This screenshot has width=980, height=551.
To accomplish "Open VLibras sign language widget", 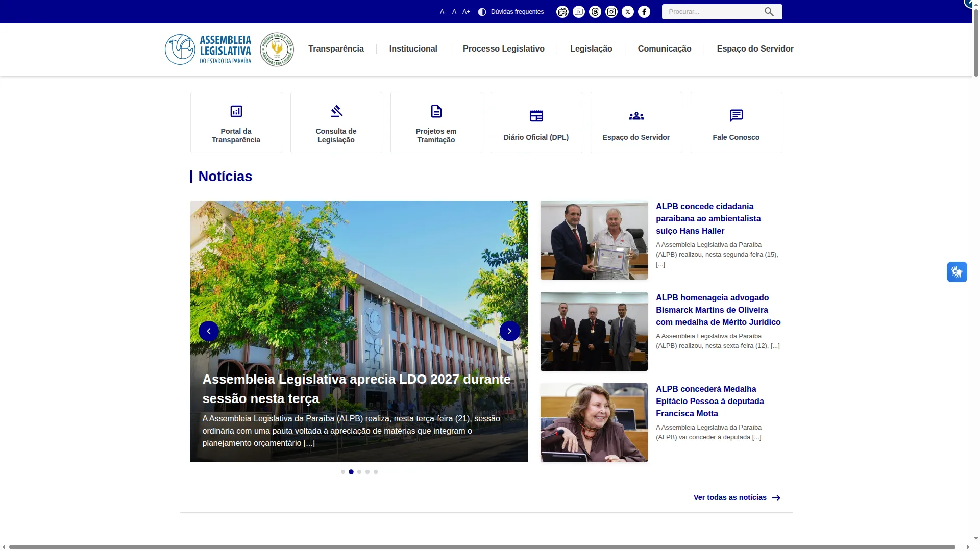I will [x=957, y=272].
